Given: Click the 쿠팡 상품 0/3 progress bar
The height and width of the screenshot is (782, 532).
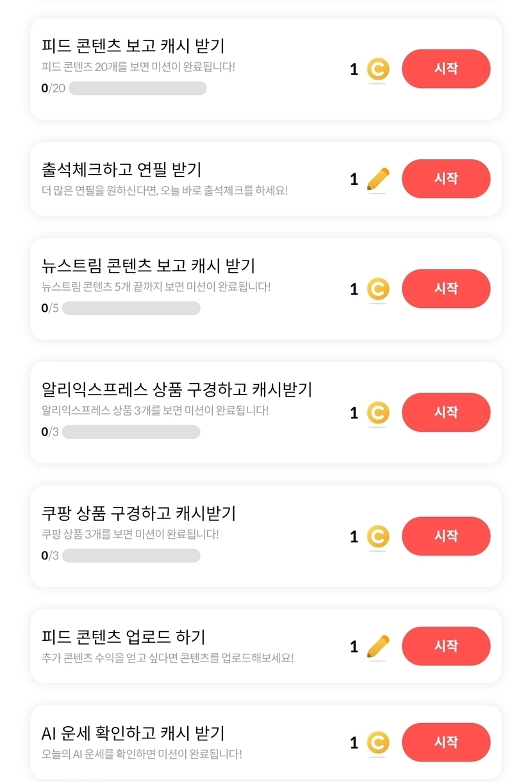Looking at the screenshot, I should [x=131, y=556].
